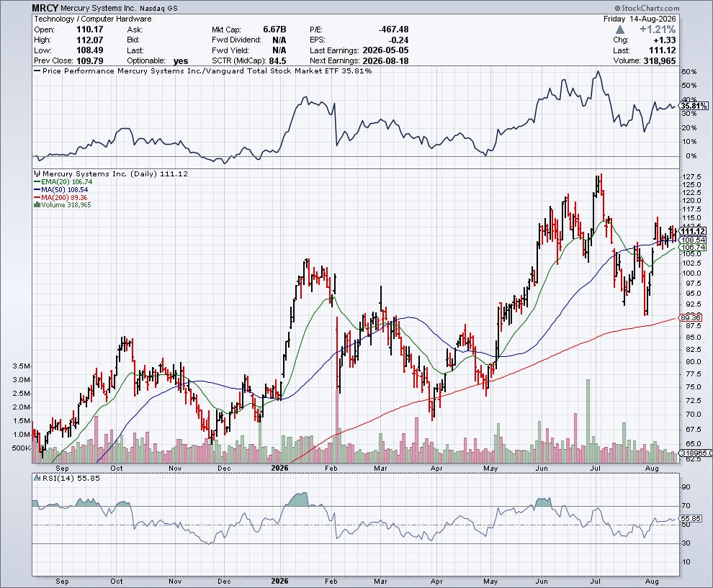
Task: Click the Mercury Systems Inc. (Daily) 111.12 legend
Action: [115, 173]
